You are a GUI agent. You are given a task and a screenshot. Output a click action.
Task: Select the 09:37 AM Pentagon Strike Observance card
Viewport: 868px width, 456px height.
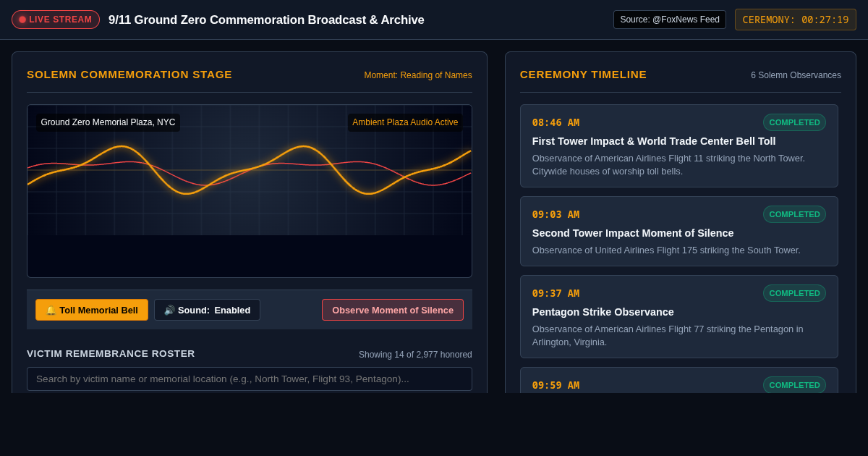[679, 317]
